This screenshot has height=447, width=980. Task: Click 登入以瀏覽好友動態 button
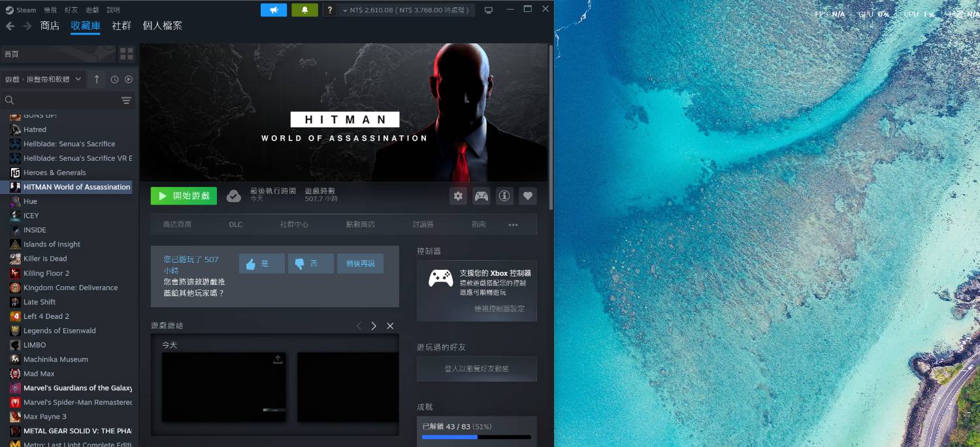477,369
